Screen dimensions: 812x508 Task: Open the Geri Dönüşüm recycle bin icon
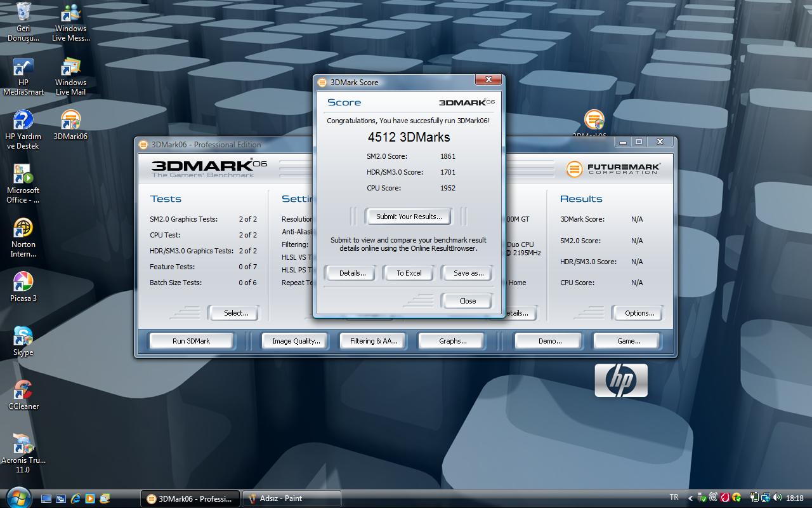23,22
